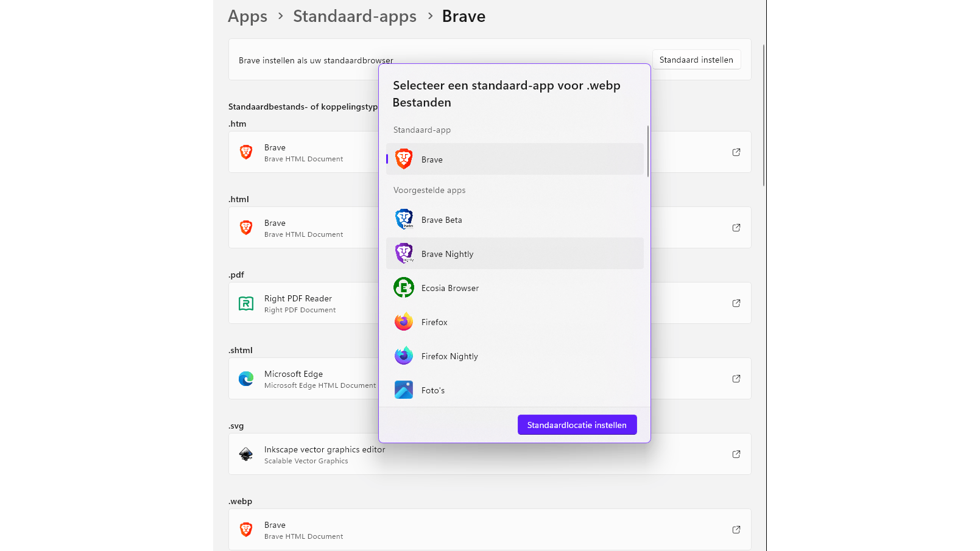
Task: Open external-link icon for .pdf row
Action: tap(736, 303)
